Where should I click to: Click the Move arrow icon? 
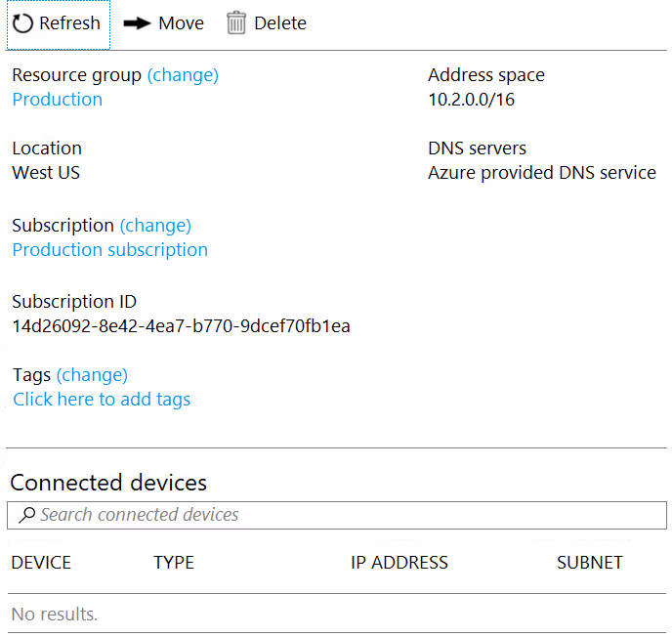tap(137, 23)
